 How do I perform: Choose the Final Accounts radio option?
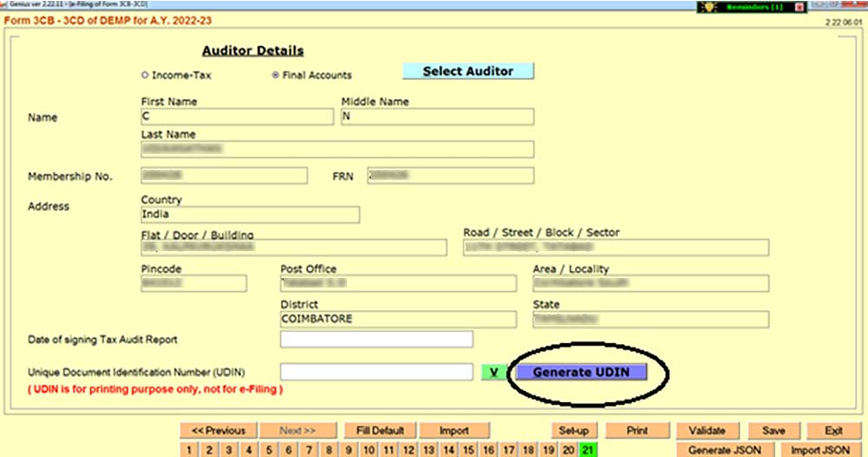pyautogui.click(x=275, y=75)
